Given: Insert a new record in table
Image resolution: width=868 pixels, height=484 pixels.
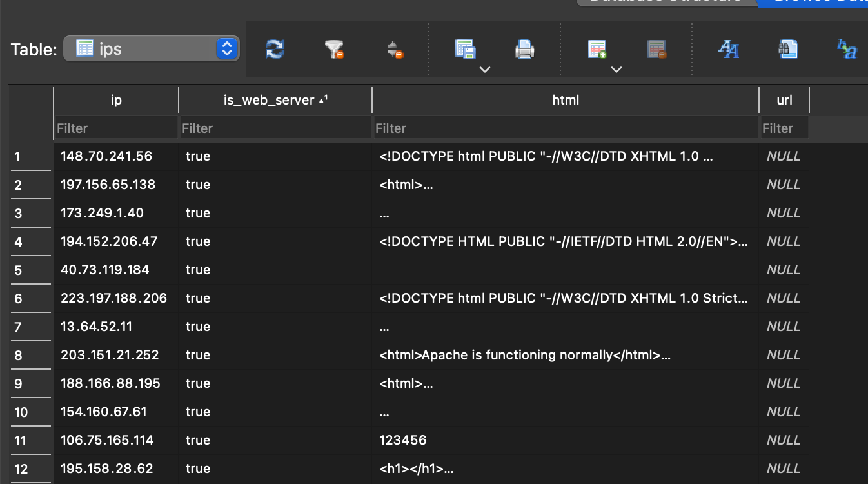Looking at the screenshot, I should click(597, 50).
